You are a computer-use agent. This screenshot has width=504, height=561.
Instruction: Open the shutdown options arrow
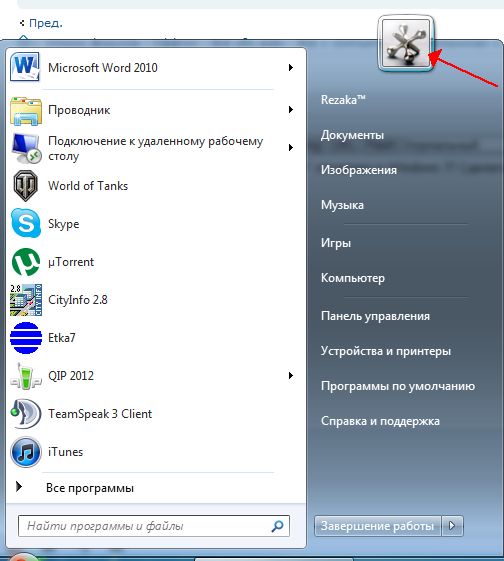pos(452,526)
